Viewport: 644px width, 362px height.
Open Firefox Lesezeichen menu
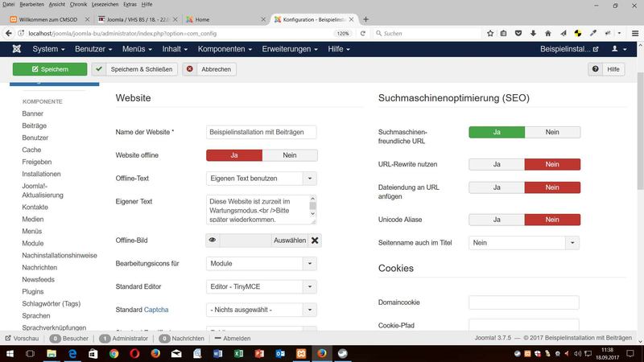click(x=105, y=4)
